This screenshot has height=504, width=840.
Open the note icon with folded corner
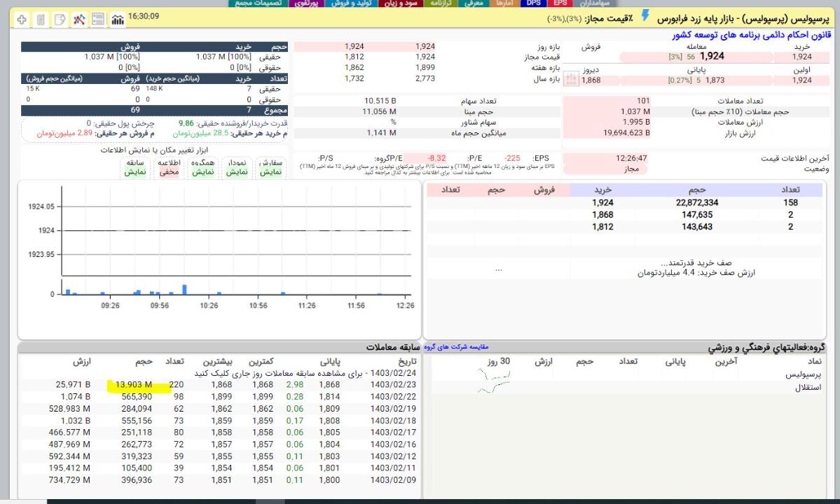(61, 19)
